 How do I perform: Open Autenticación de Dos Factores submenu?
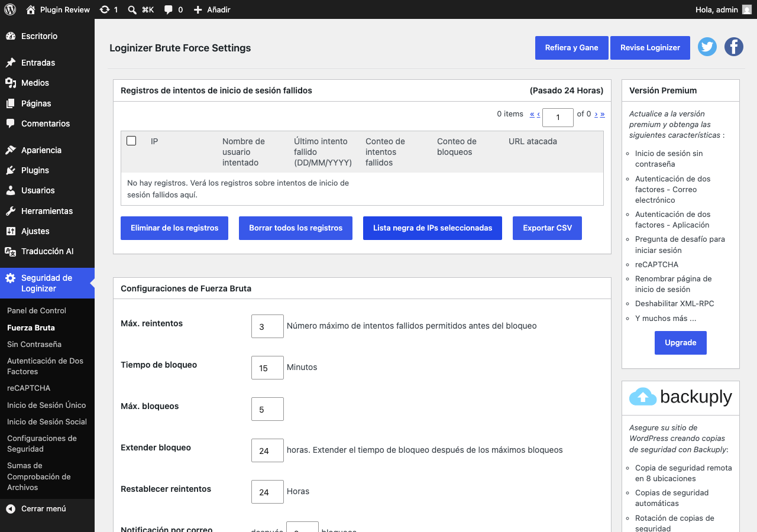[45, 366]
